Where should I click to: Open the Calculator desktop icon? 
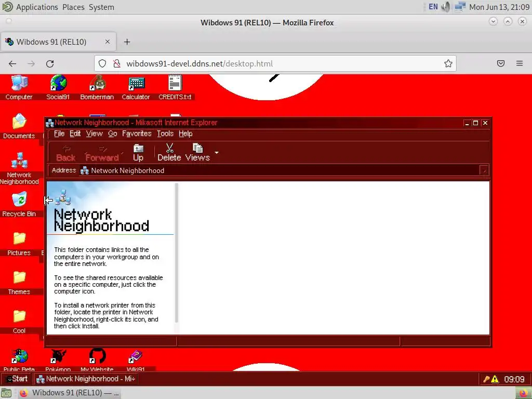pos(136,87)
